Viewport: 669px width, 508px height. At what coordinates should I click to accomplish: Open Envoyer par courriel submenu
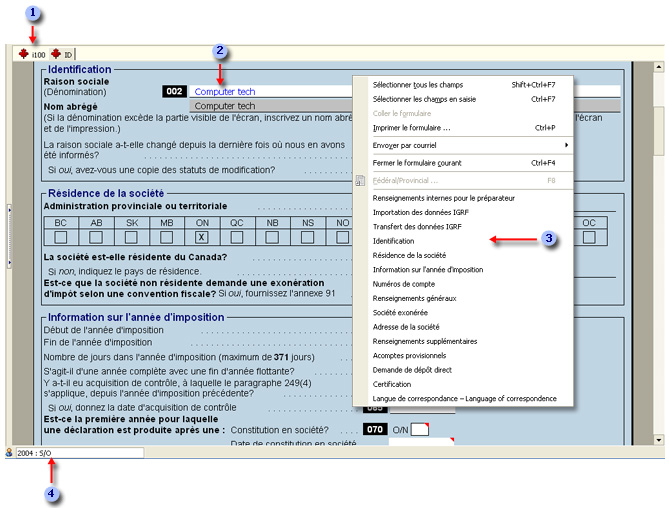click(464, 145)
